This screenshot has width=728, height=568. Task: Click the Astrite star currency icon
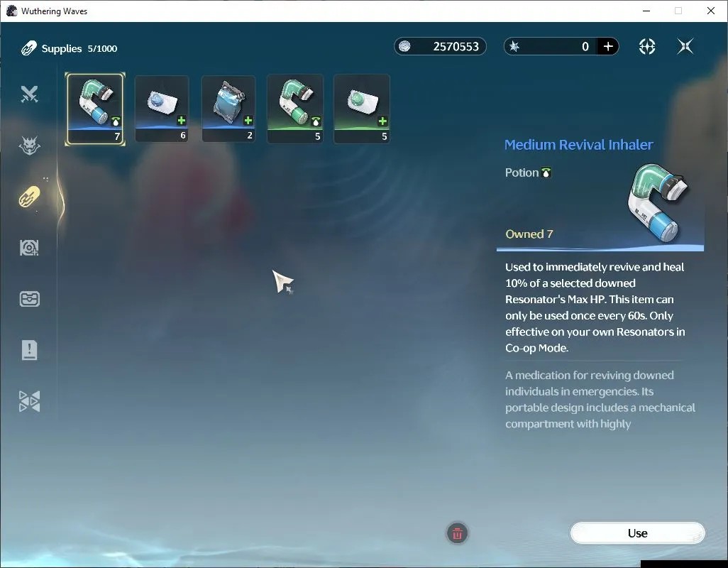(514, 46)
